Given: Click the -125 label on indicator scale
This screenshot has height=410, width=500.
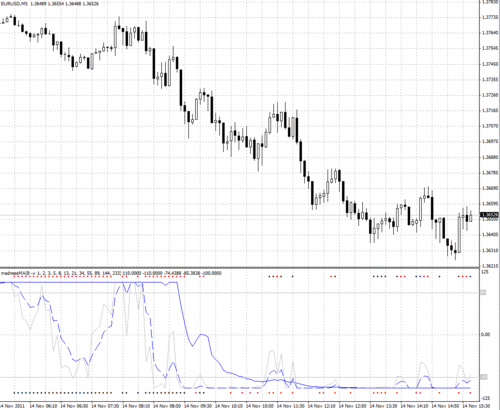Looking at the screenshot, I should coord(485,398).
